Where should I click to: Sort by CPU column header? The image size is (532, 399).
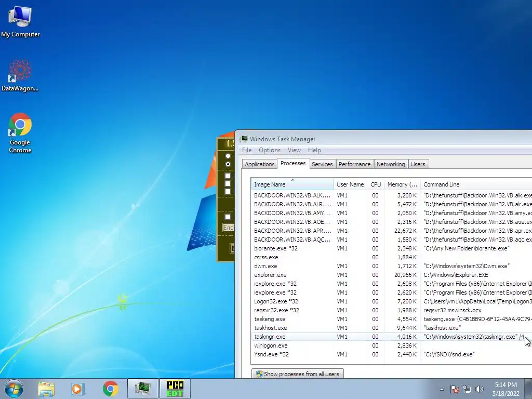point(376,184)
